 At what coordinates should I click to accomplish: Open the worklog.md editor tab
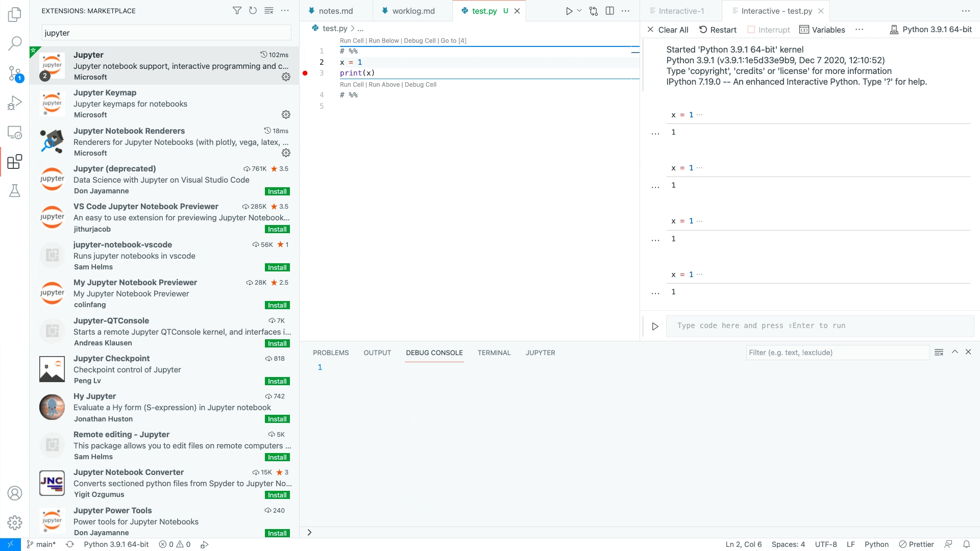tap(413, 11)
